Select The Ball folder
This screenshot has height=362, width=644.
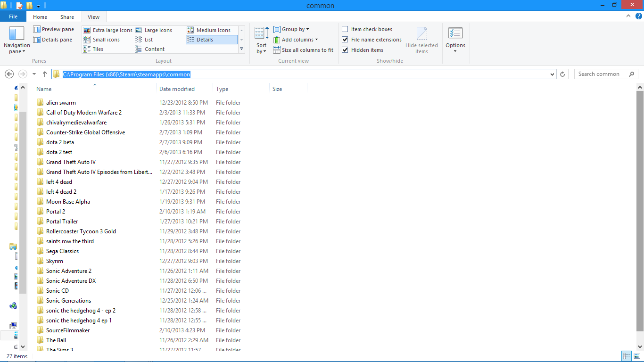click(56, 340)
